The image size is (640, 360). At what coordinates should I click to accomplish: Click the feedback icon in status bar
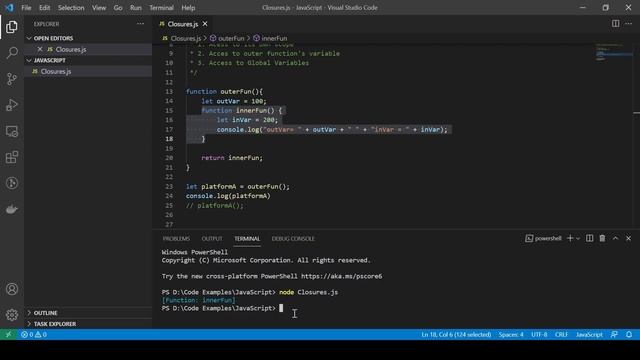click(x=614, y=334)
